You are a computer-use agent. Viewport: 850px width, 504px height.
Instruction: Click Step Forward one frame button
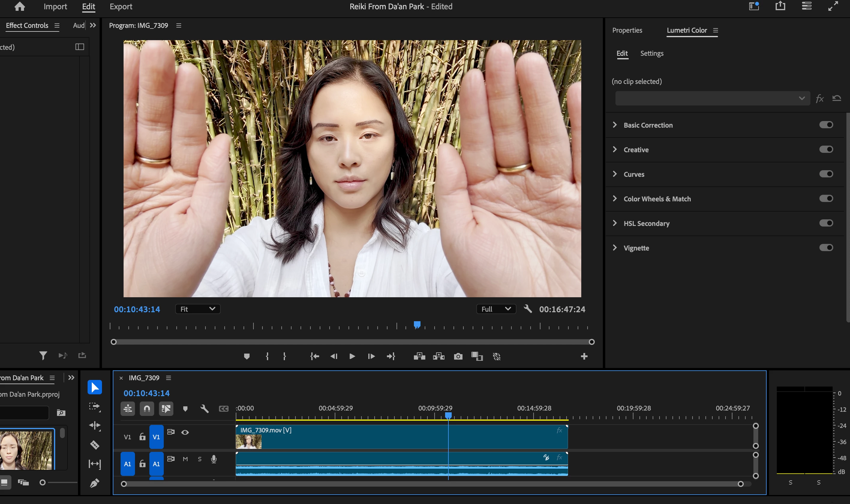pyautogui.click(x=371, y=356)
